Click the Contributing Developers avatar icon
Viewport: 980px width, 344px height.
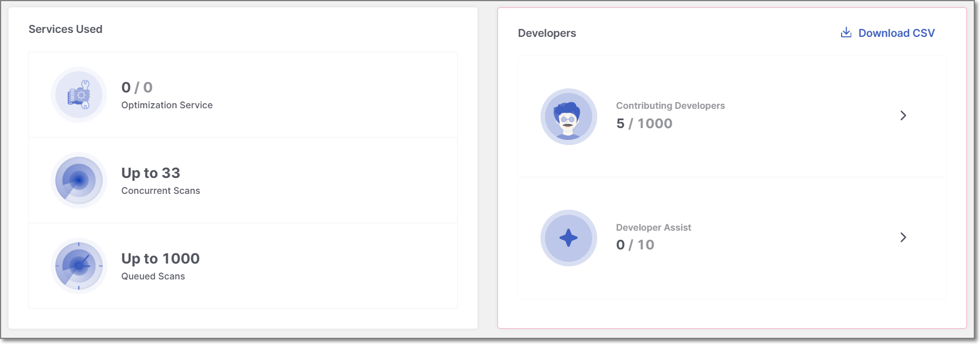(569, 117)
